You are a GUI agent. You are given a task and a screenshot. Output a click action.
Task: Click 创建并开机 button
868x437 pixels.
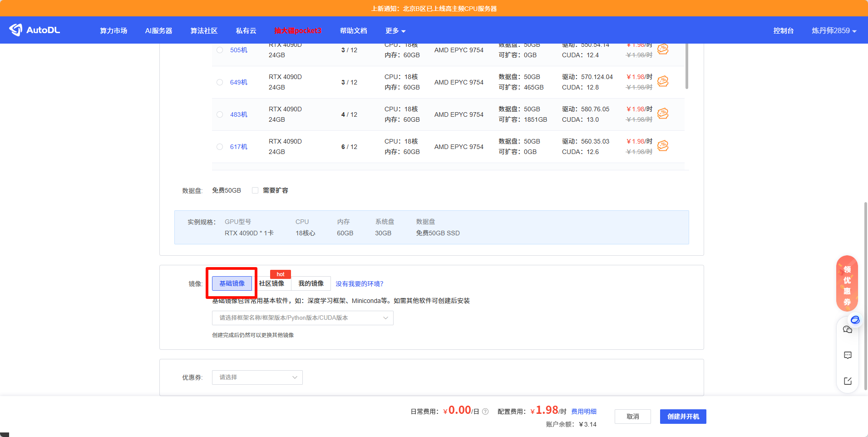[683, 417]
